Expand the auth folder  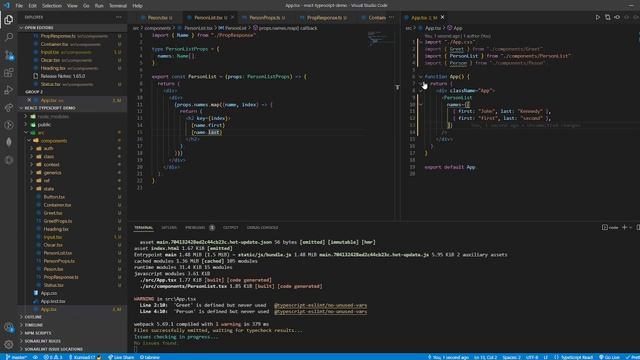(x=48, y=149)
